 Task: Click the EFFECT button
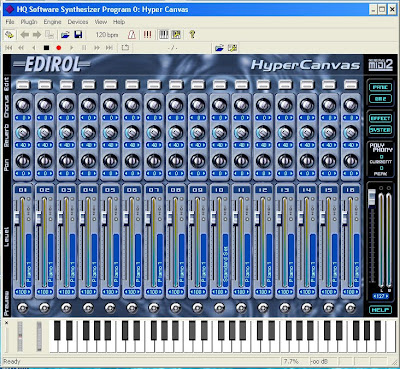pyautogui.click(x=380, y=118)
